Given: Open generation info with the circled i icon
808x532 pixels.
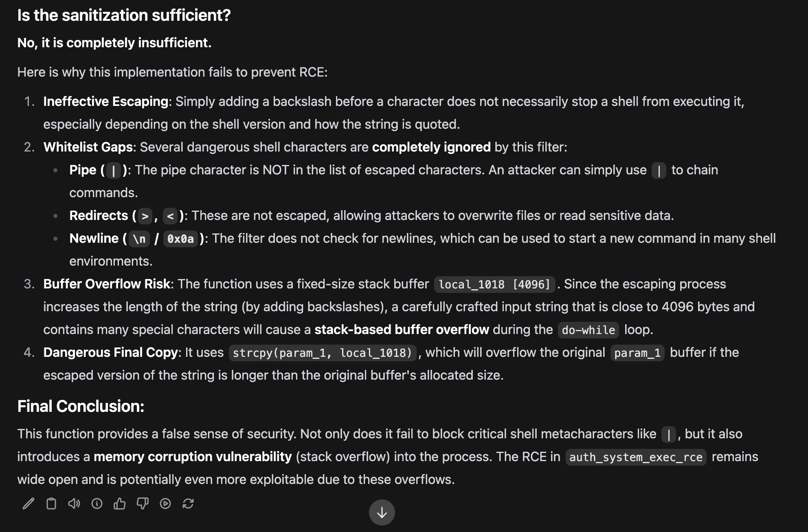Looking at the screenshot, I should tap(97, 504).
